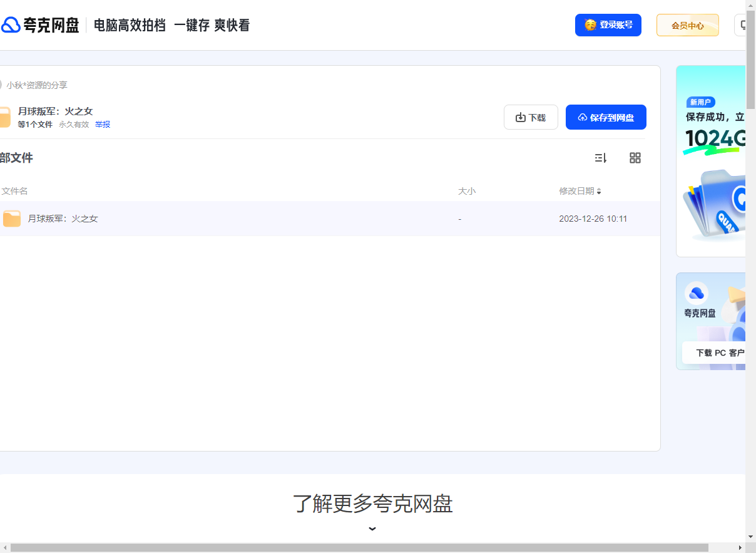Click the 下载 download button
756x553 pixels.
[531, 117]
